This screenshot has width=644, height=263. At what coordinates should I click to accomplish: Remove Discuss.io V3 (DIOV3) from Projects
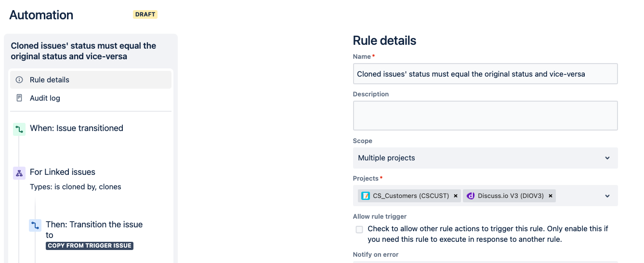(x=551, y=196)
